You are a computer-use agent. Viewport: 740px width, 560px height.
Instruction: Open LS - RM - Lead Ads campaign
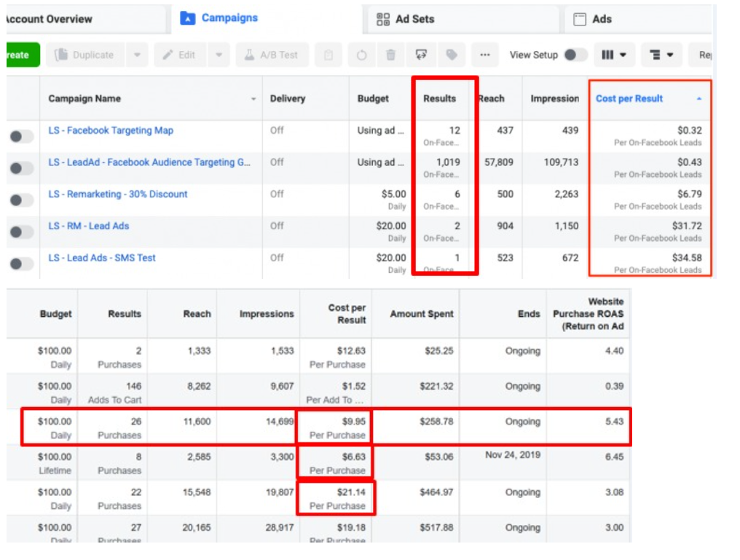tap(89, 226)
